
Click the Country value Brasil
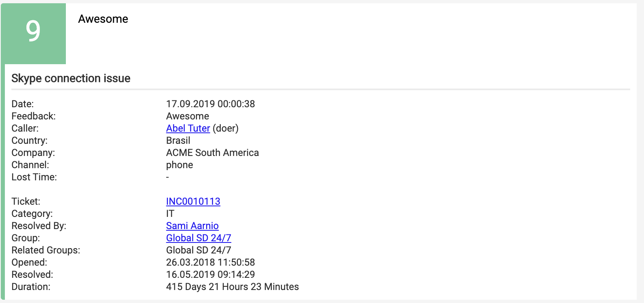click(178, 141)
